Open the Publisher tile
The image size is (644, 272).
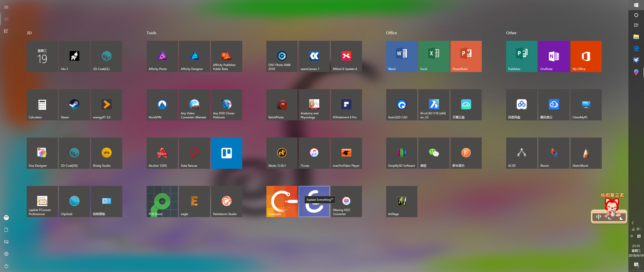click(522, 56)
